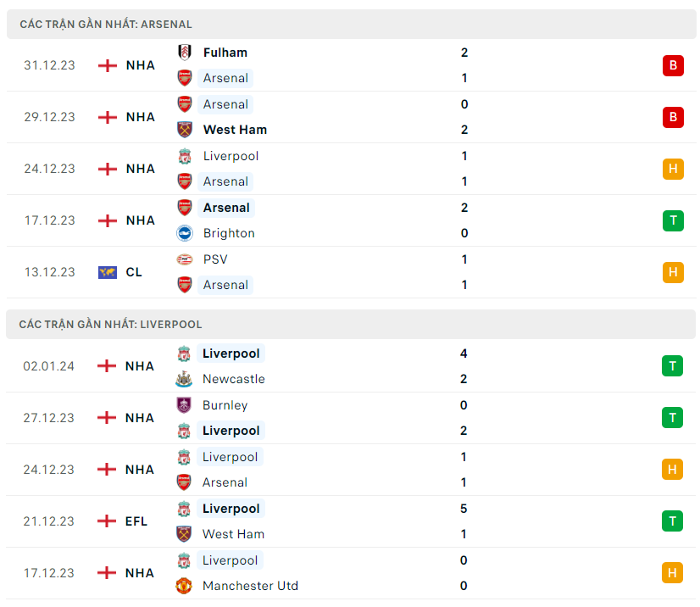Click the Newcastle club crest icon
The height and width of the screenshot is (607, 700).
(184, 379)
